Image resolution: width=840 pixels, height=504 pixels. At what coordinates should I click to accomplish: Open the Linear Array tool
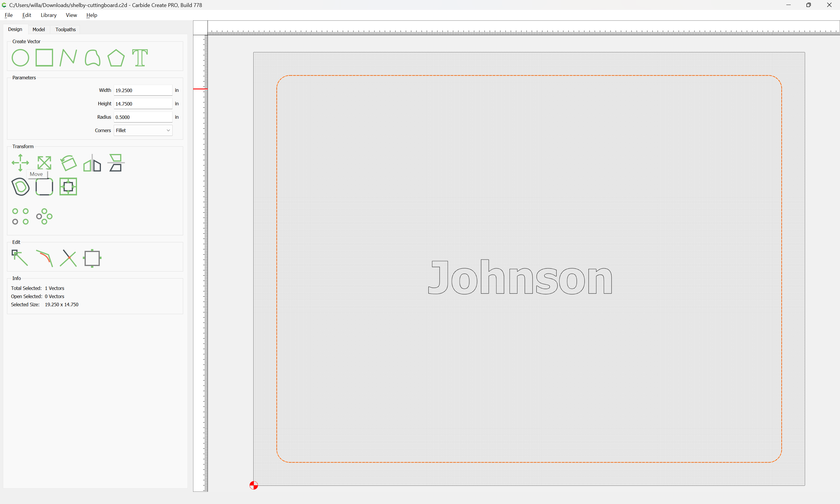20,216
